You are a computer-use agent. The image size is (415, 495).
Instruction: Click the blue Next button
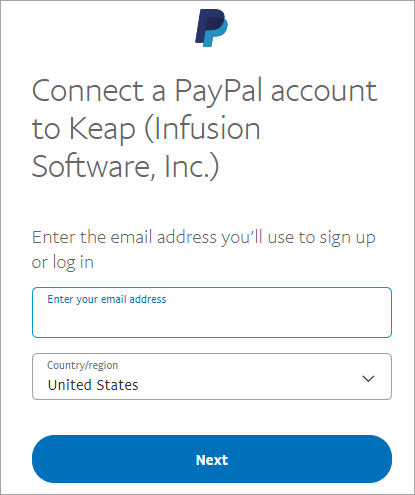[x=212, y=459]
